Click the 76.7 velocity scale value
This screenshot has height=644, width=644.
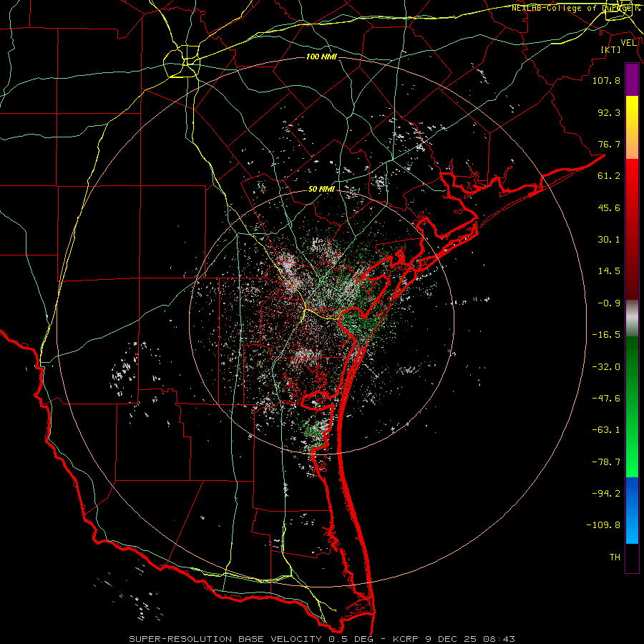(x=609, y=144)
